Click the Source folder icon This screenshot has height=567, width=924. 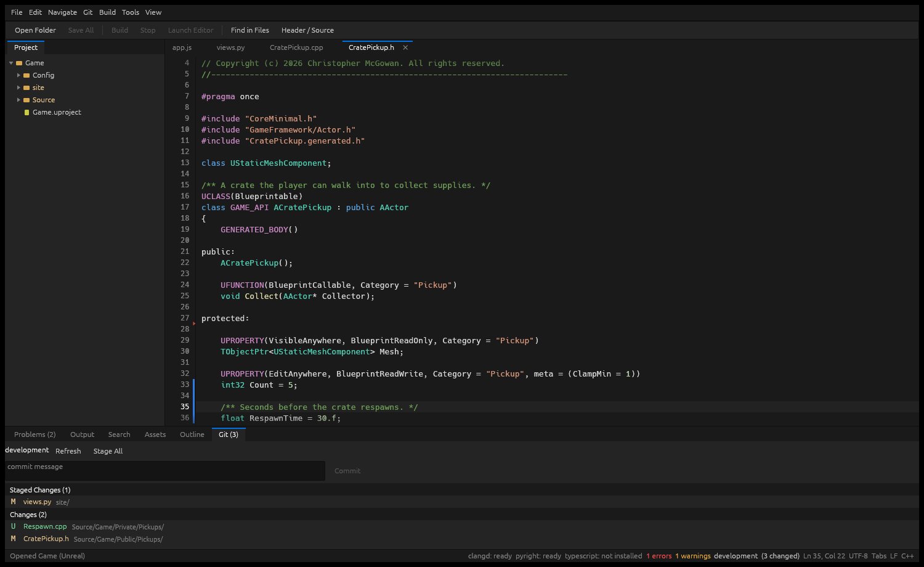(x=26, y=100)
